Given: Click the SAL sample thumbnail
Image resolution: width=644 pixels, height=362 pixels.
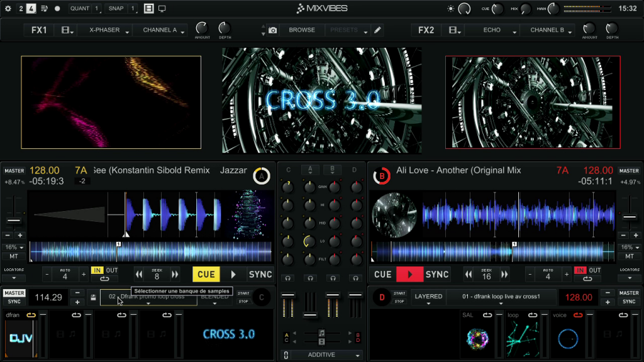Looking at the screenshot, I should click(478, 339).
